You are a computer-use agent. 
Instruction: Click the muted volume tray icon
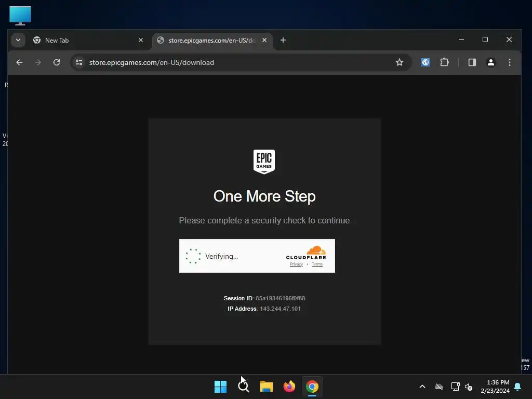(x=469, y=387)
